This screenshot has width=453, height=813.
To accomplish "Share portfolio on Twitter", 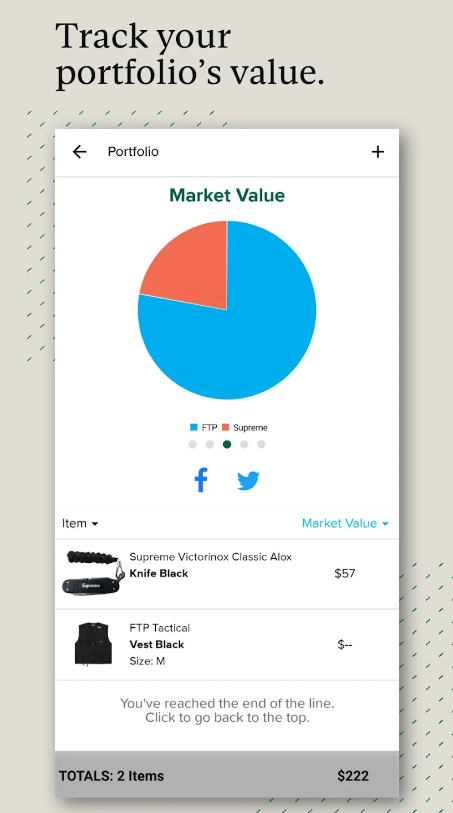I will [x=248, y=481].
